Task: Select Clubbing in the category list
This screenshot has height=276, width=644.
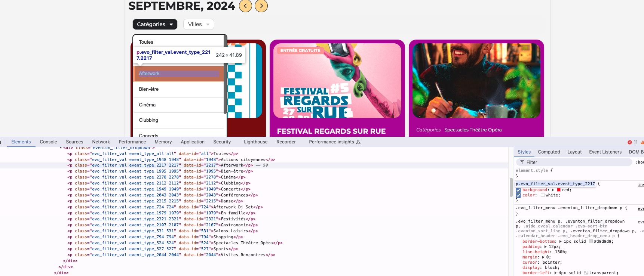Action: [179, 120]
